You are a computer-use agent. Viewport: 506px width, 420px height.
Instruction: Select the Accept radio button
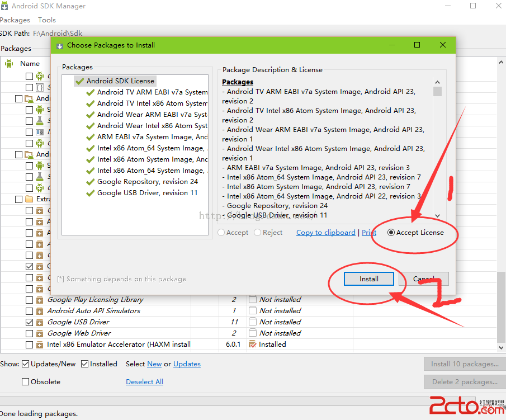[x=221, y=233]
